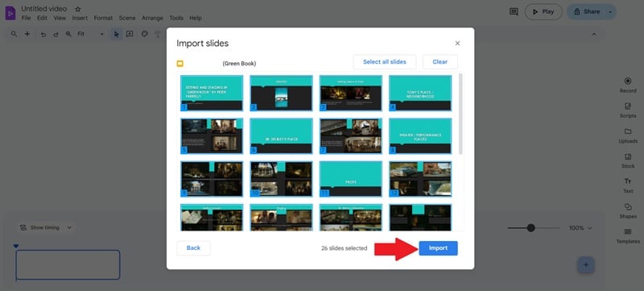The height and width of the screenshot is (291, 644).
Task: Toggle slide 12 thumbnail selection
Action: pyautogui.click(x=420, y=179)
